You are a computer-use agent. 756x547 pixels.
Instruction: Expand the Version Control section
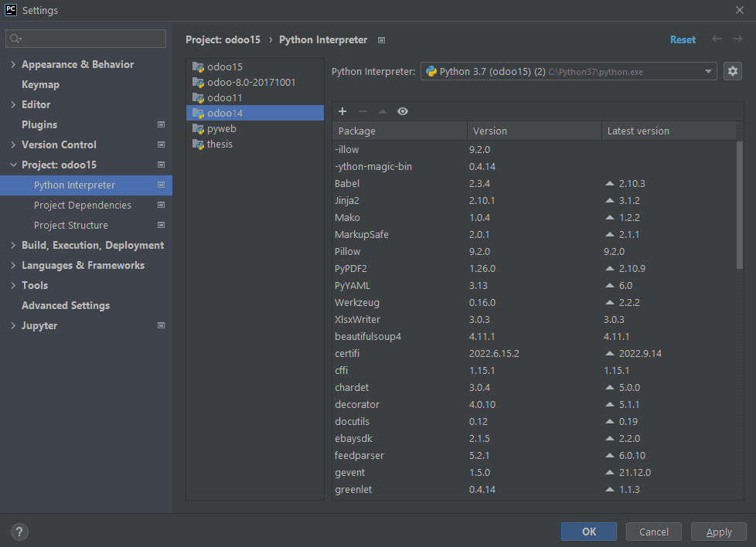(13, 144)
